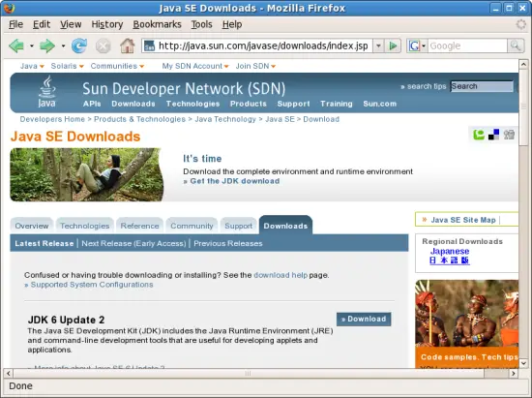Open the Previous Releases sub-tab
Screen dimensions: 532x398
[228, 243]
